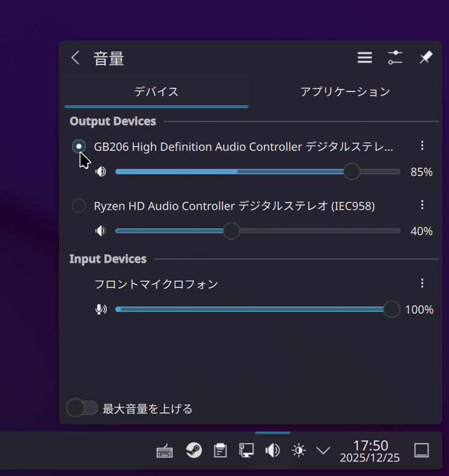Select Ryzen HD Audio Controller output device
449x476 pixels.
pos(79,206)
